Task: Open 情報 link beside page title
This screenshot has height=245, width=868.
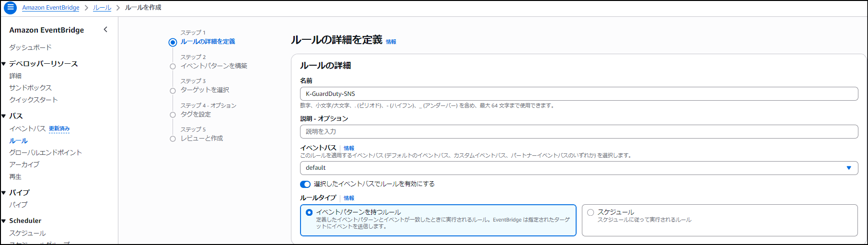Action: (391, 42)
